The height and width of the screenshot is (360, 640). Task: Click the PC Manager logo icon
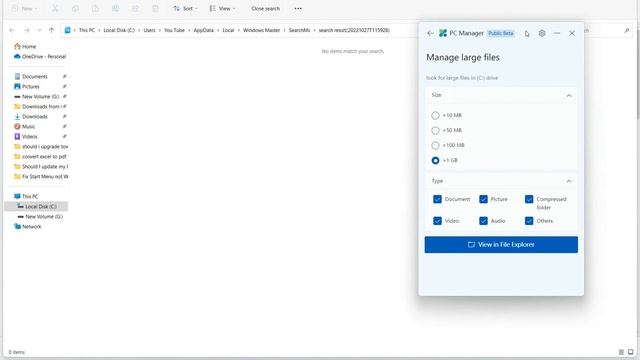pos(443,33)
